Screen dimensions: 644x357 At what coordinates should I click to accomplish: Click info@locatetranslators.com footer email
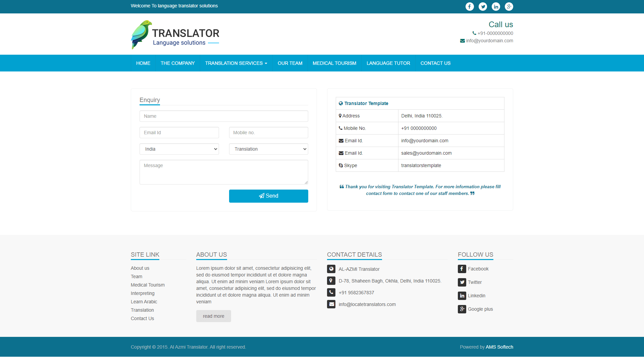point(367,304)
